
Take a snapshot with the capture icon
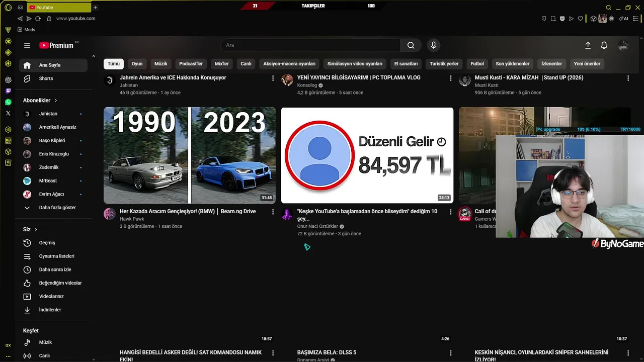point(553,19)
